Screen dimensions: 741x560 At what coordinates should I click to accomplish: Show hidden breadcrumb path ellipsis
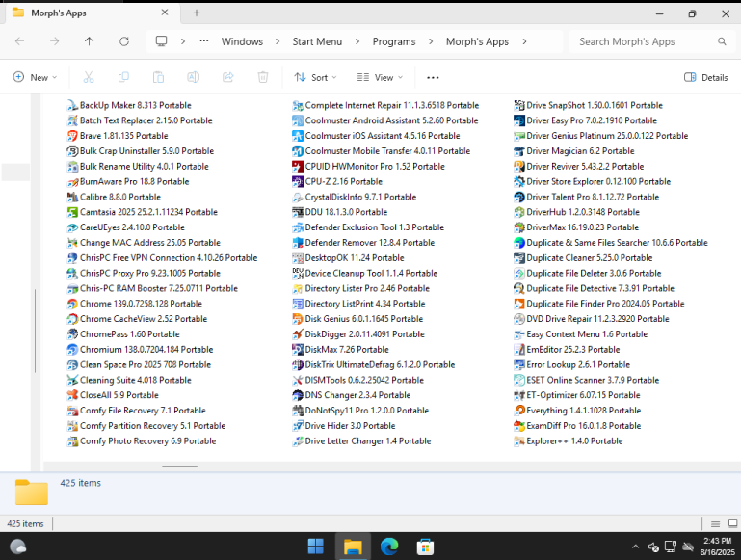pos(204,41)
